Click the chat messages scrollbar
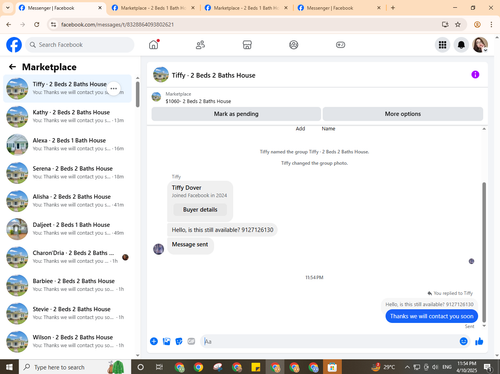The height and width of the screenshot is (374, 500). (x=484, y=252)
